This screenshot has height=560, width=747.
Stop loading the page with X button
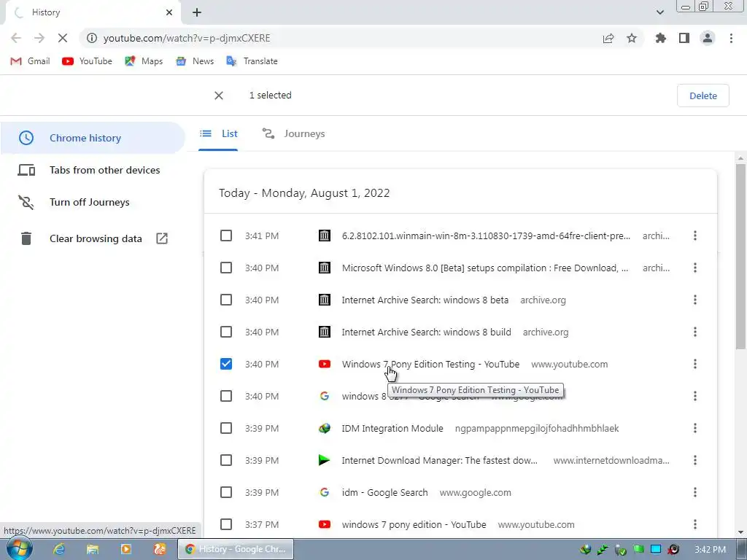[x=63, y=38]
